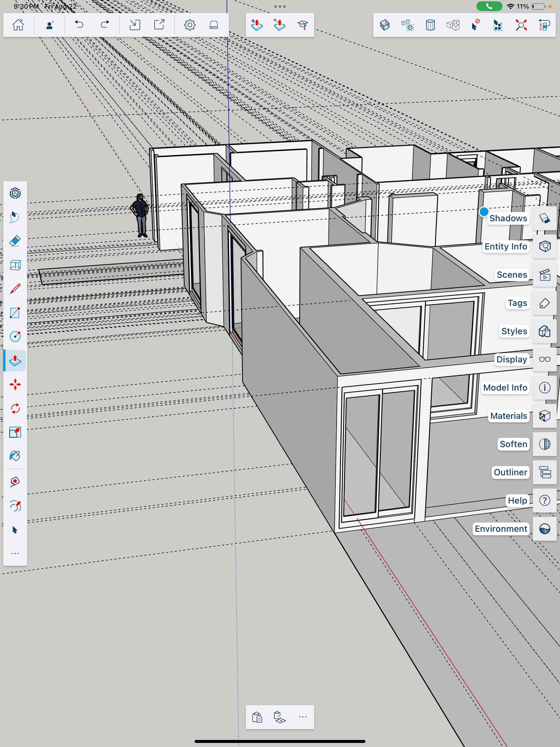
Task: Choose the Rotate tool
Action: click(x=15, y=408)
